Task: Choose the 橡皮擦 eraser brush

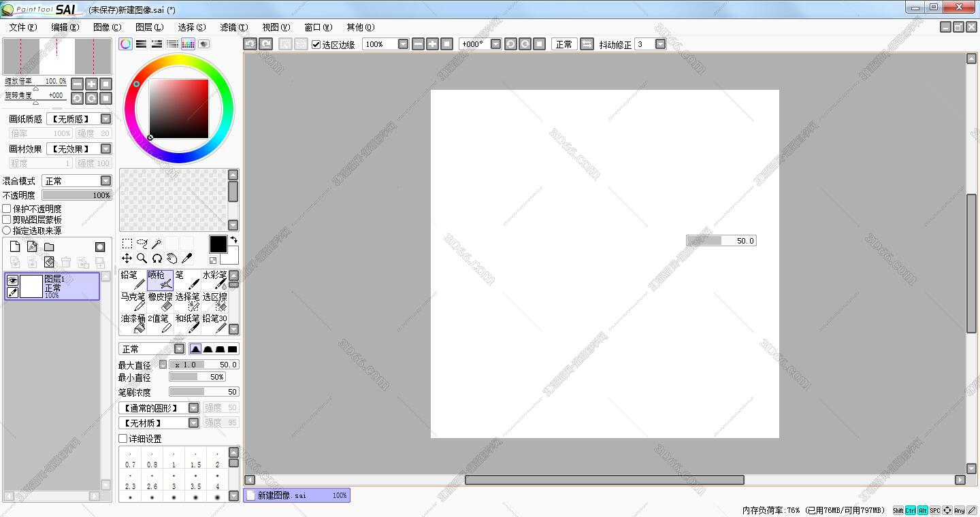Action: [x=160, y=301]
